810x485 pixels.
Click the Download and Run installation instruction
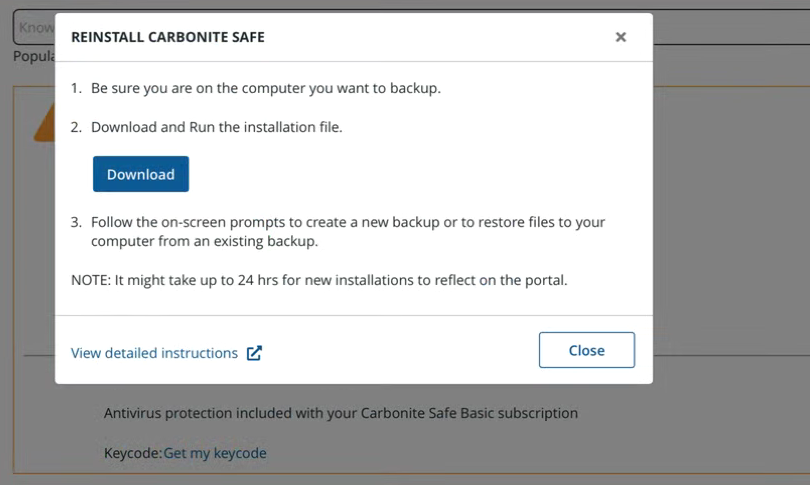[x=216, y=127]
